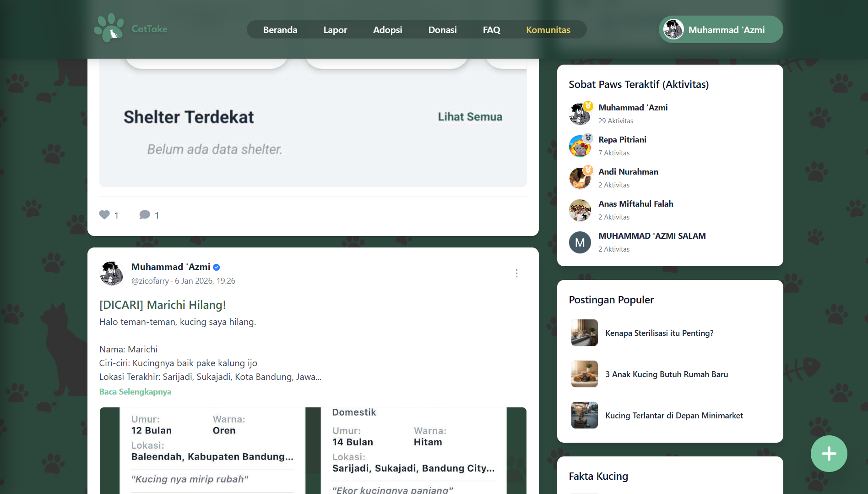Click the blue verified badge beside Muhammad 'Azmi
Screen dimensions: 868x494
tap(217, 267)
